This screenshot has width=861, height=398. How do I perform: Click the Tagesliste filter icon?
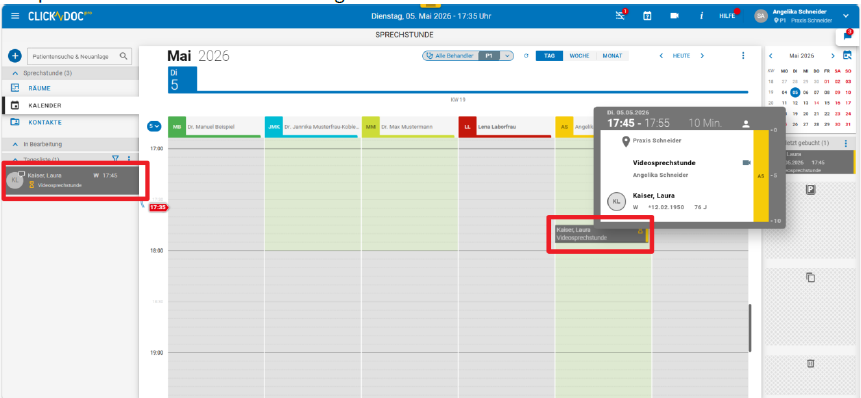pyautogui.click(x=115, y=159)
